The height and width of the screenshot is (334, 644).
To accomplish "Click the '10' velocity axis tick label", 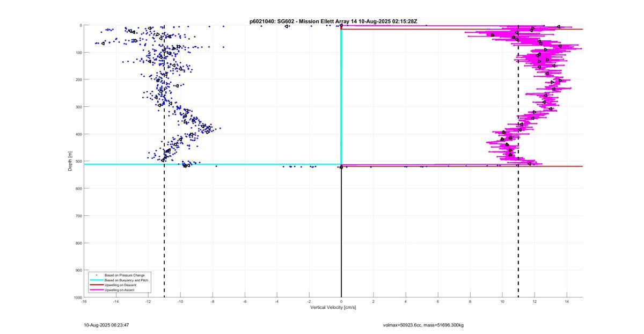I will pyautogui.click(x=502, y=301).
